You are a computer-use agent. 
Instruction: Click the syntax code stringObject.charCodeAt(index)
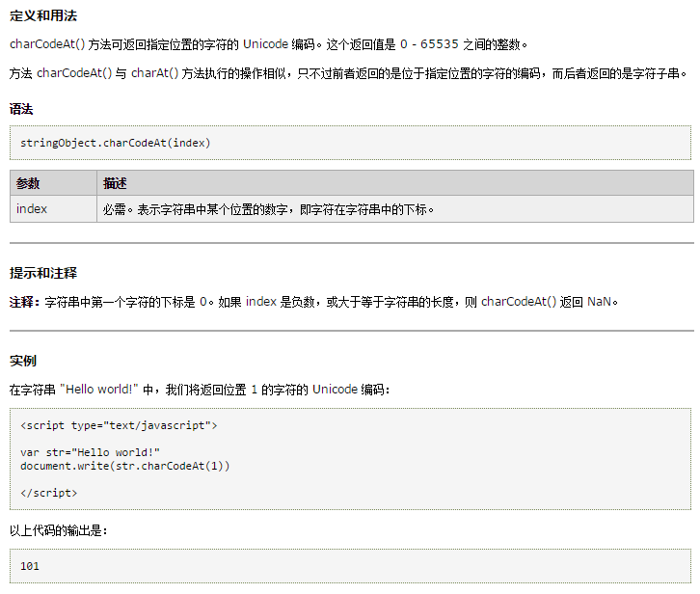point(115,143)
